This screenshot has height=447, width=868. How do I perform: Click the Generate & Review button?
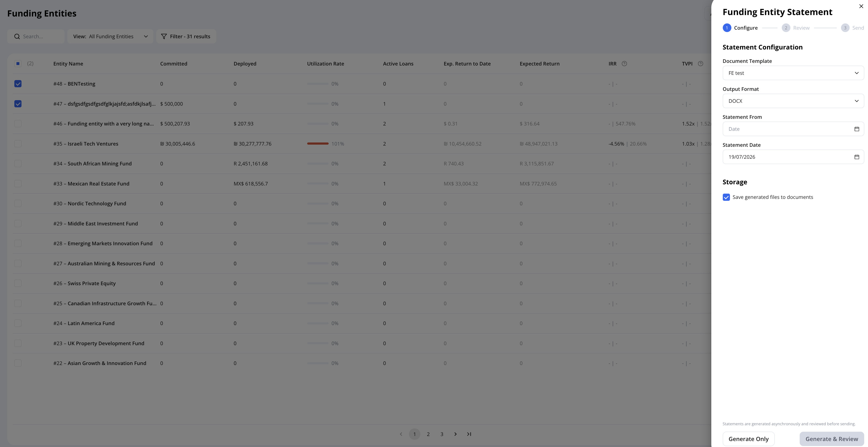pos(832,439)
